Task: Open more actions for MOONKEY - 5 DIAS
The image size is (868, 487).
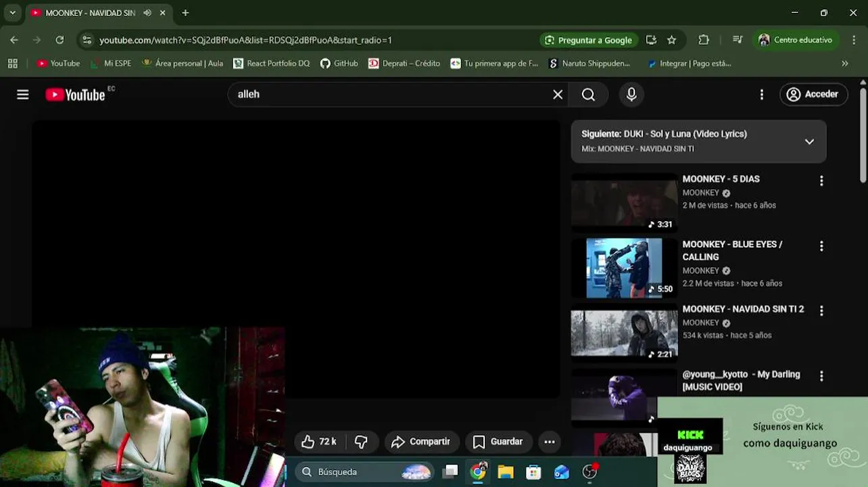Action: tap(821, 181)
